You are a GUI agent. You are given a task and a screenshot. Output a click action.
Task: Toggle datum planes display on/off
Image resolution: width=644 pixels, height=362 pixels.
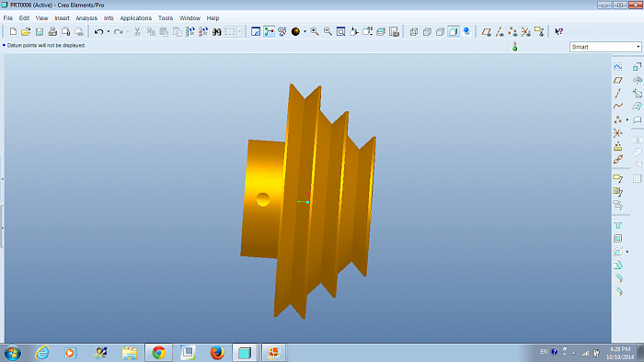[x=487, y=31]
